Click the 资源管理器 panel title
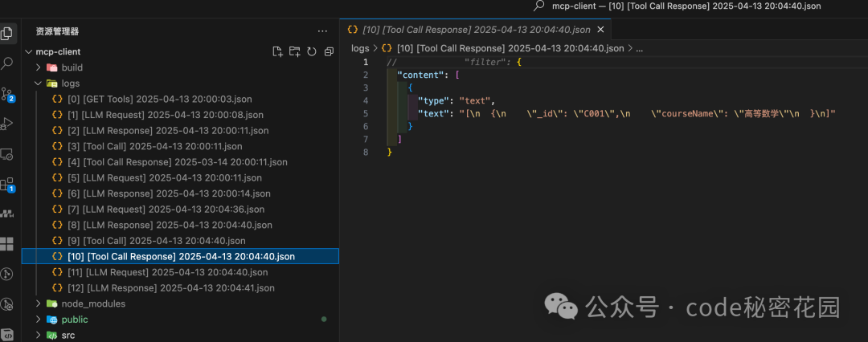This screenshot has height=342, width=868. (57, 31)
